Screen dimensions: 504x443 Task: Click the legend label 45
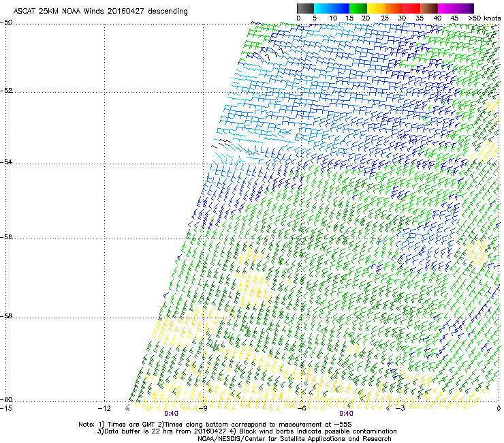[454, 18]
